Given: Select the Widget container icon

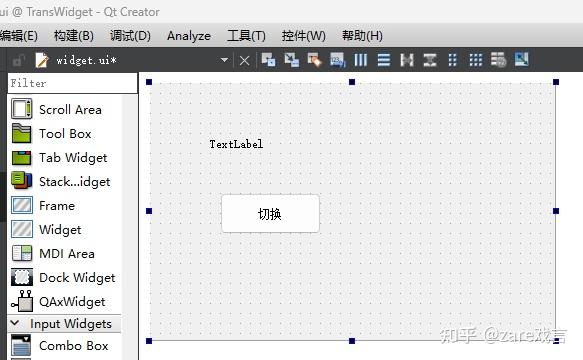Looking at the screenshot, I should 22,229.
